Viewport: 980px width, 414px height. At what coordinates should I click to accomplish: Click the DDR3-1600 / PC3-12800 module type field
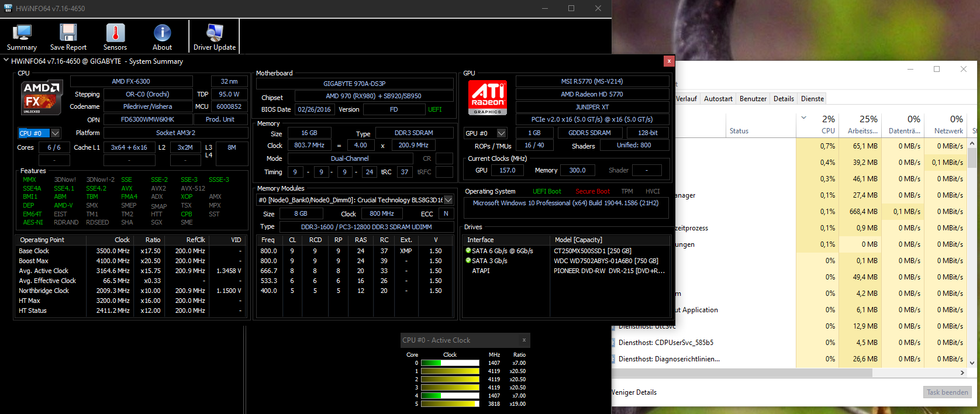(366, 227)
